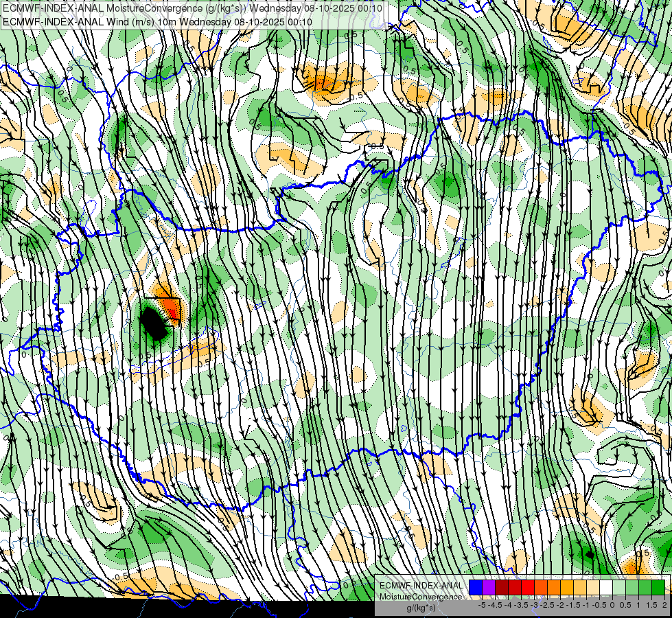
Task: Click the bright red swatch between -3.5 and -3
Action: tap(528, 587)
